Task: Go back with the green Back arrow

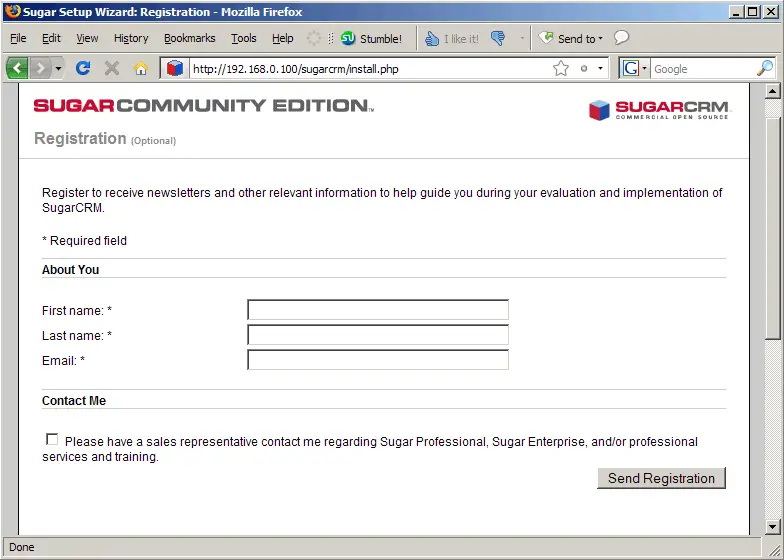Action: tap(18, 68)
